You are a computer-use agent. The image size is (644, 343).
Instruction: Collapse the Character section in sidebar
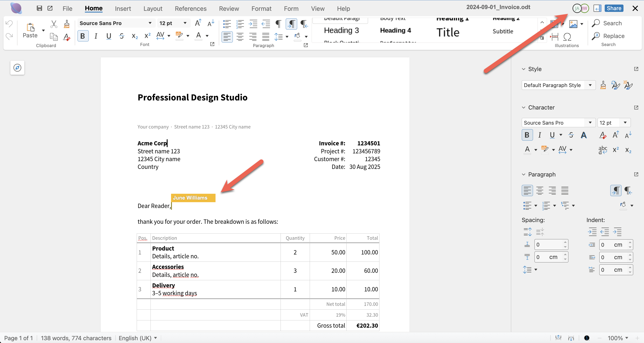coord(523,108)
